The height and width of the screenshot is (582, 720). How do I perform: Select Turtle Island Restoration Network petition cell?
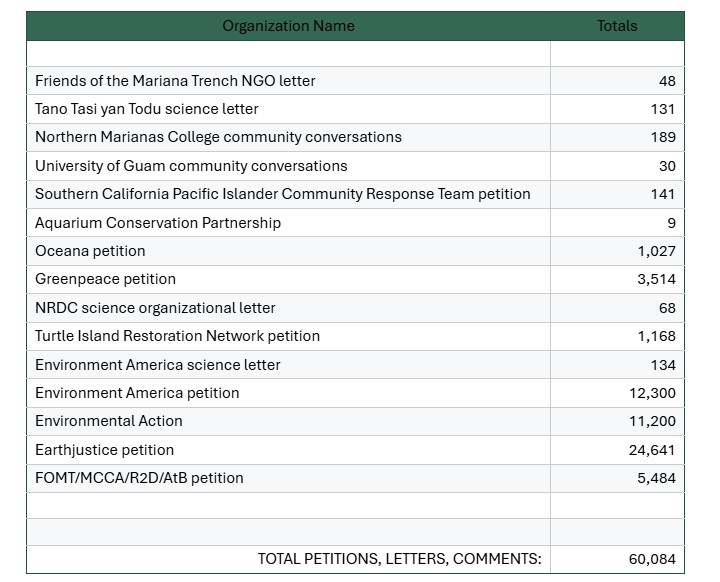177,336
